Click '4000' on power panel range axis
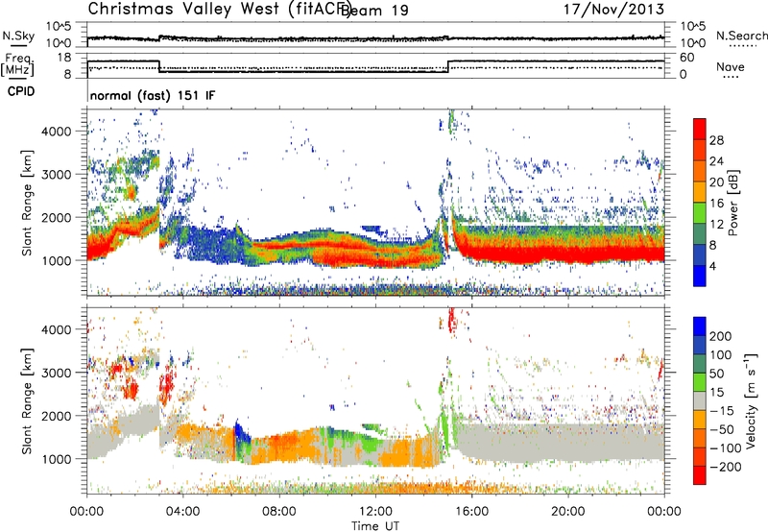This screenshot has width=768, height=532. pyautogui.click(x=56, y=132)
